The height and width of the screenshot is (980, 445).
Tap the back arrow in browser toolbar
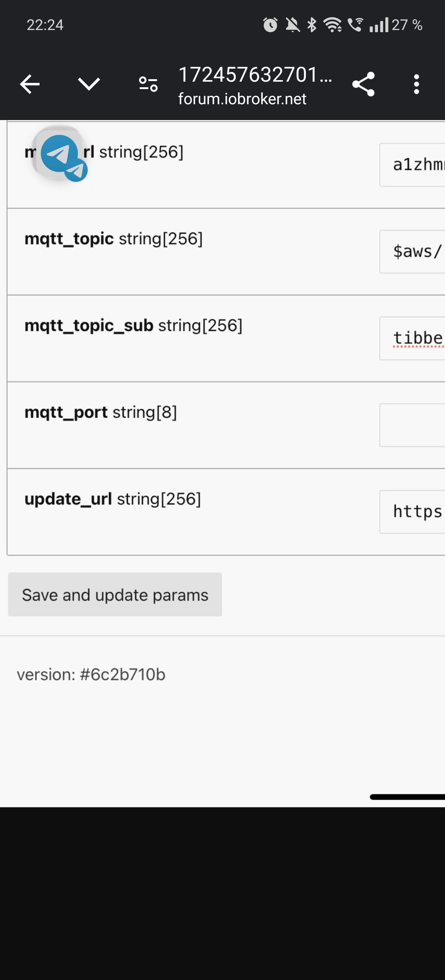point(30,84)
